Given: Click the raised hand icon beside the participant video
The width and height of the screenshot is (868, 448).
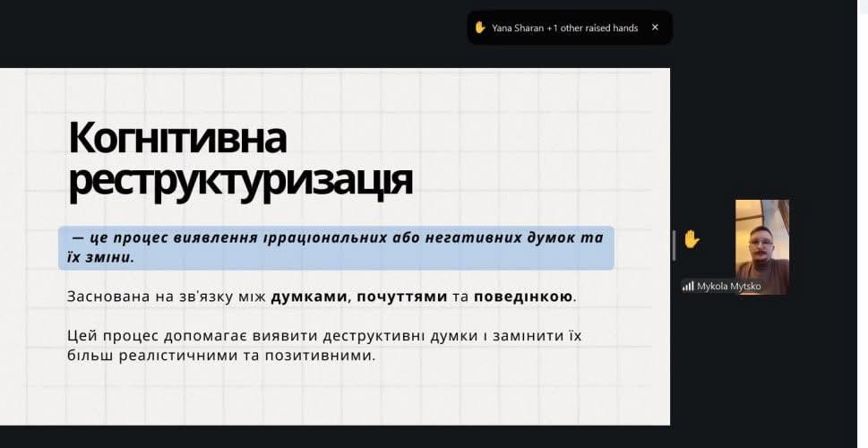Looking at the screenshot, I should [692, 239].
